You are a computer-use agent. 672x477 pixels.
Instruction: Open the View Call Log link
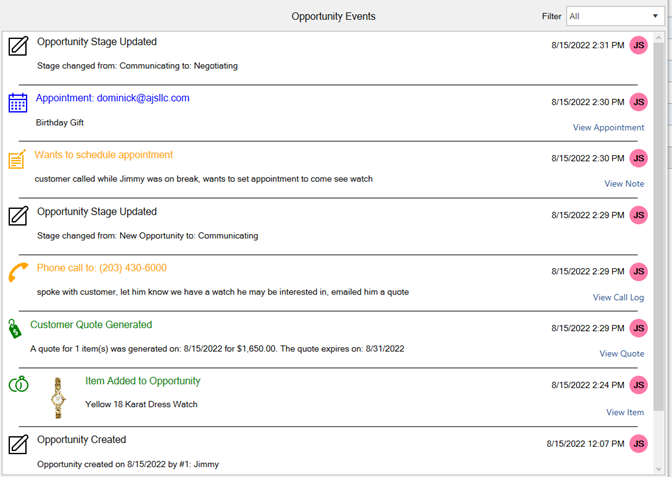pos(618,297)
